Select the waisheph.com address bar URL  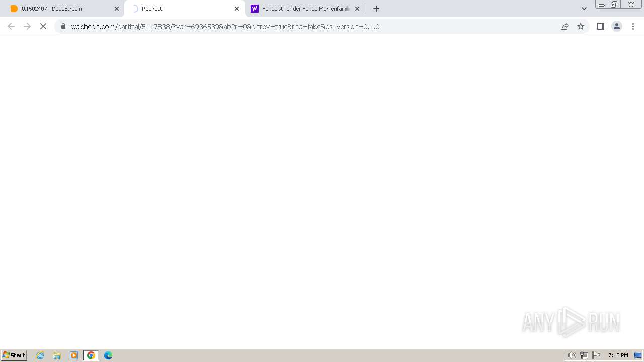pos(225,27)
